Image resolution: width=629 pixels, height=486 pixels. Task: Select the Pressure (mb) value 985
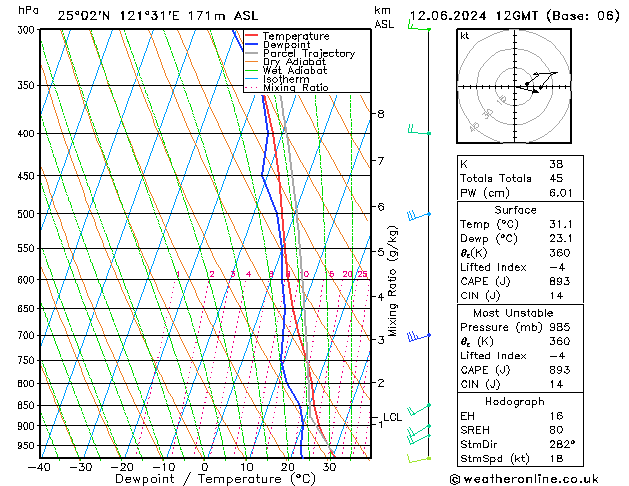[x=560, y=327]
